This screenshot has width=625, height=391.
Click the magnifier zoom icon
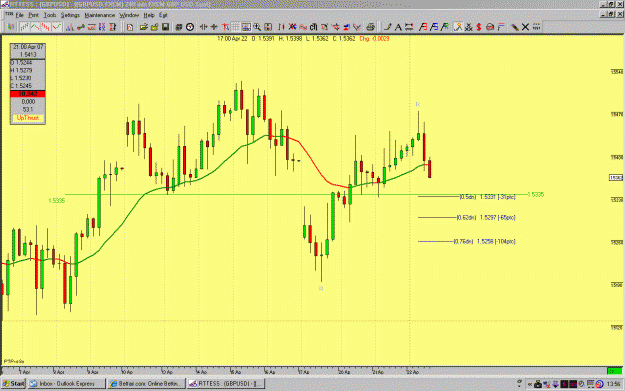257,27
